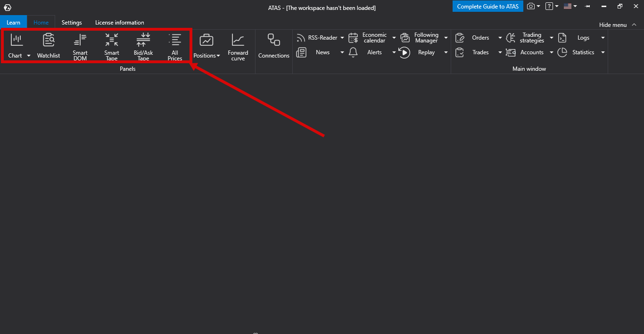Open the Chart panel icon
Viewport: 644px width, 334px height.
pos(17,40)
